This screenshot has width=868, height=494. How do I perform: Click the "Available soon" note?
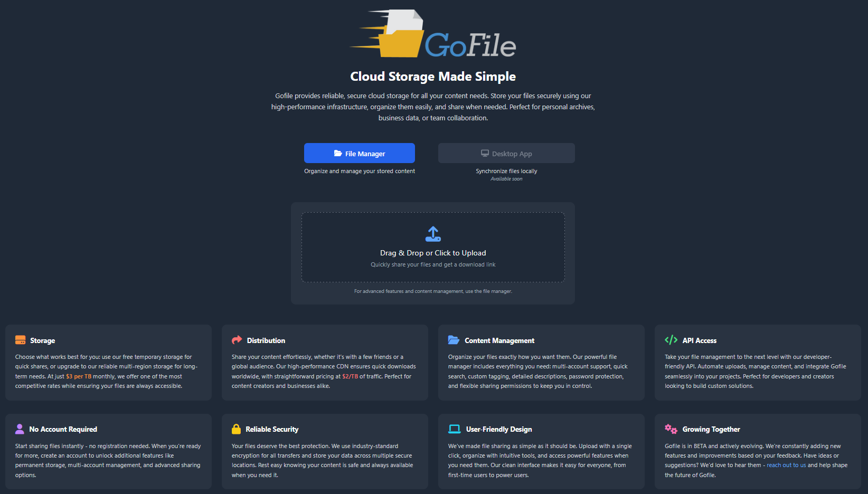tap(506, 179)
